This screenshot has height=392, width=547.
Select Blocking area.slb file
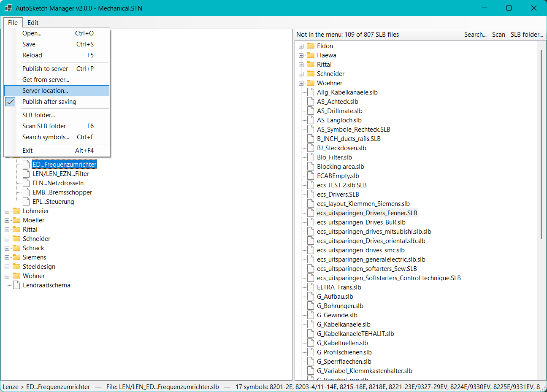341,167
